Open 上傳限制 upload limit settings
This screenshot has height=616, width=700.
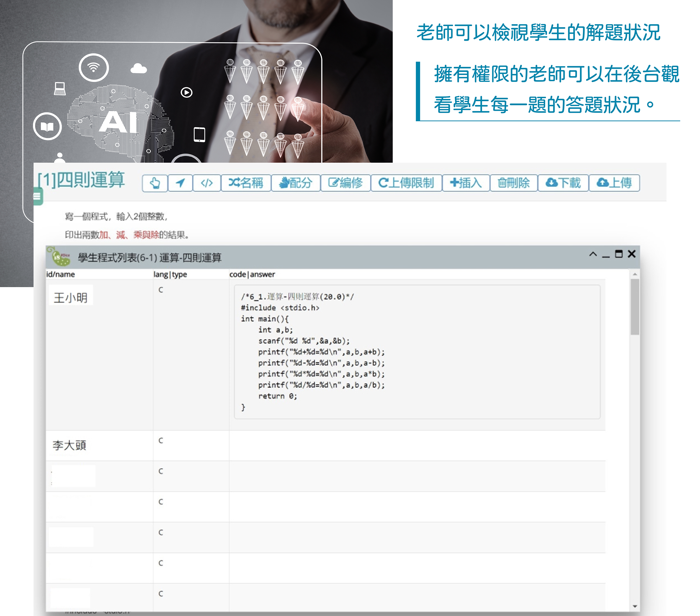[406, 183]
